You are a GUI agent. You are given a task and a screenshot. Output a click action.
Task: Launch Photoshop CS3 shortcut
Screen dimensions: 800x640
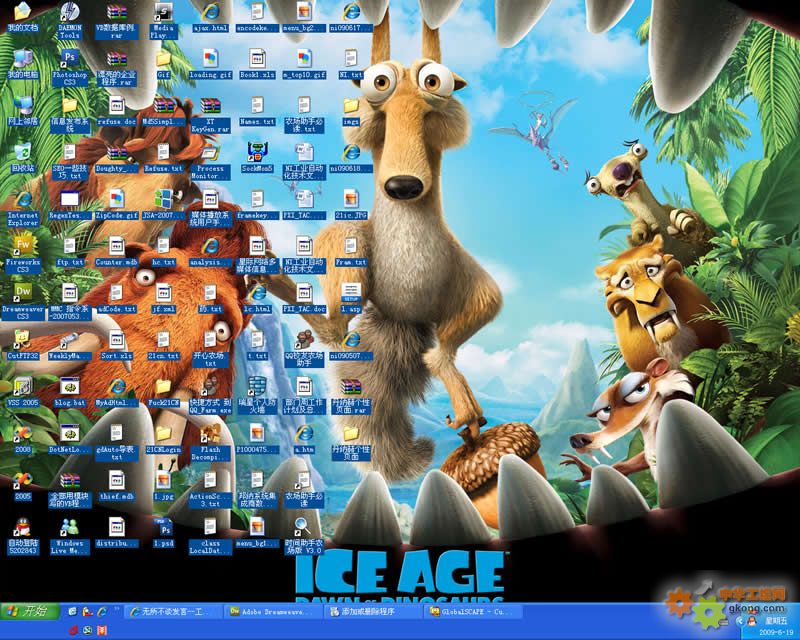70,67
